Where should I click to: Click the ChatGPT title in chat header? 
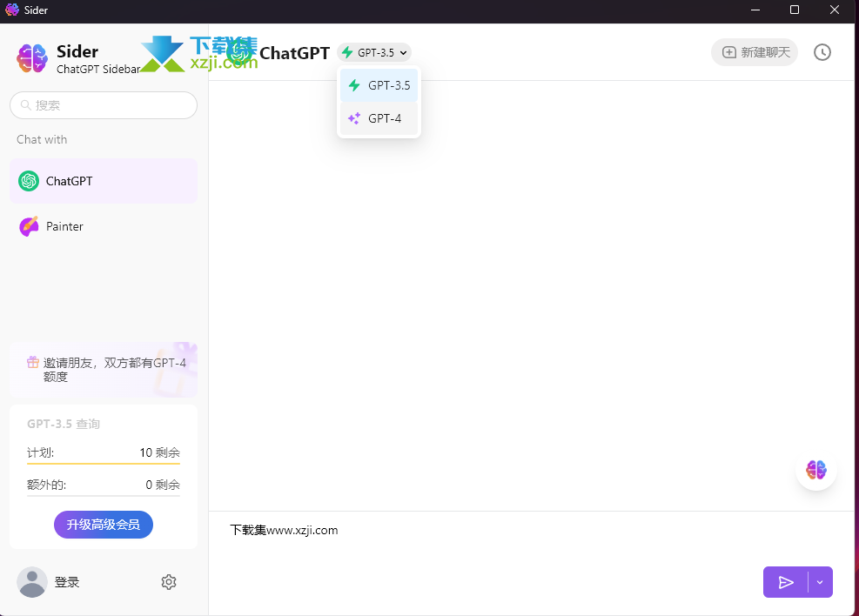295,53
